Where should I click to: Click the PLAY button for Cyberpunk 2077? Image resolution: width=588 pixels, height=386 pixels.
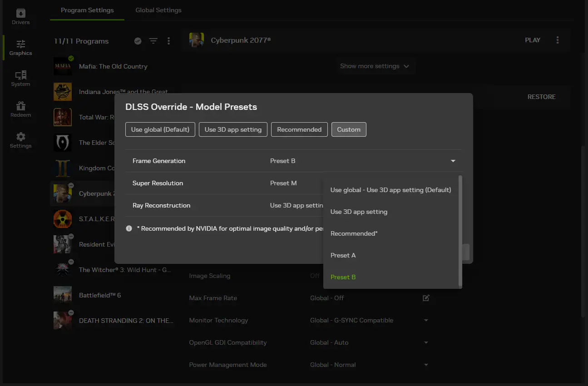(533, 40)
